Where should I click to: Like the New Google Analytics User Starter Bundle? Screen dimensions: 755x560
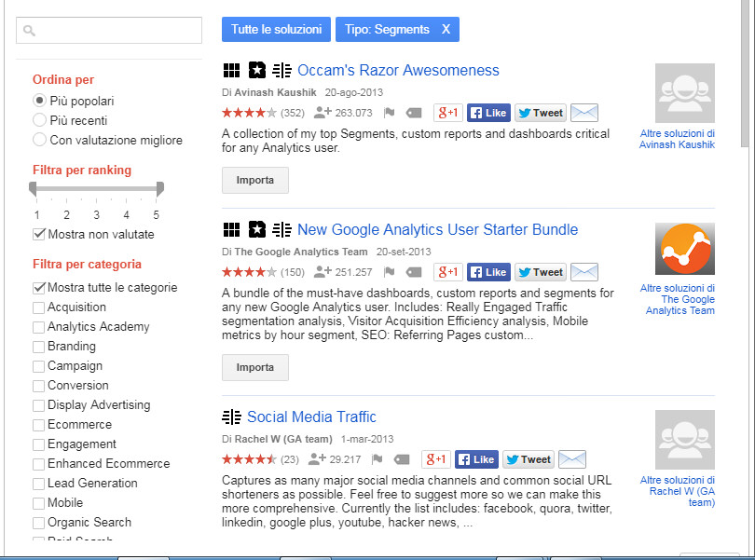(488, 271)
